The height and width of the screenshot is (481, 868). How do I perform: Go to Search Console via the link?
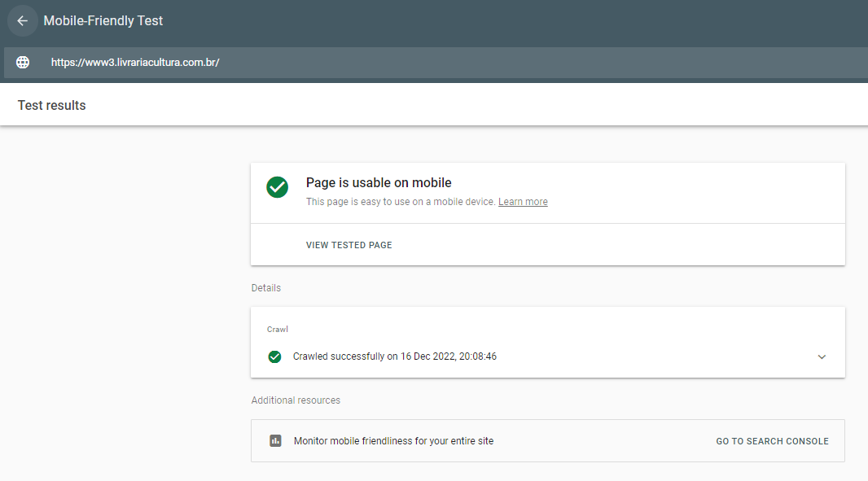pyautogui.click(x=772, y=440)
